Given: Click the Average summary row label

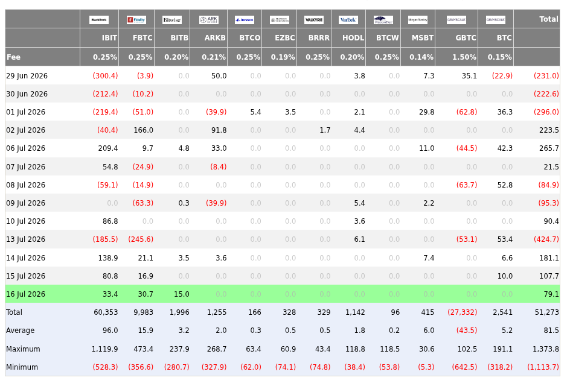Looking at the screenshot, I should point(21,330).
